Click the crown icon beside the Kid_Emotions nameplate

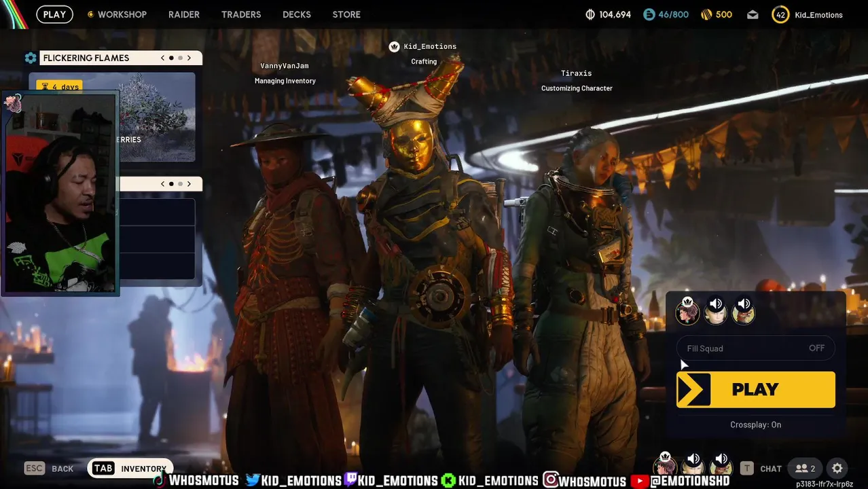pyautogui.click(x=394, y=46)
